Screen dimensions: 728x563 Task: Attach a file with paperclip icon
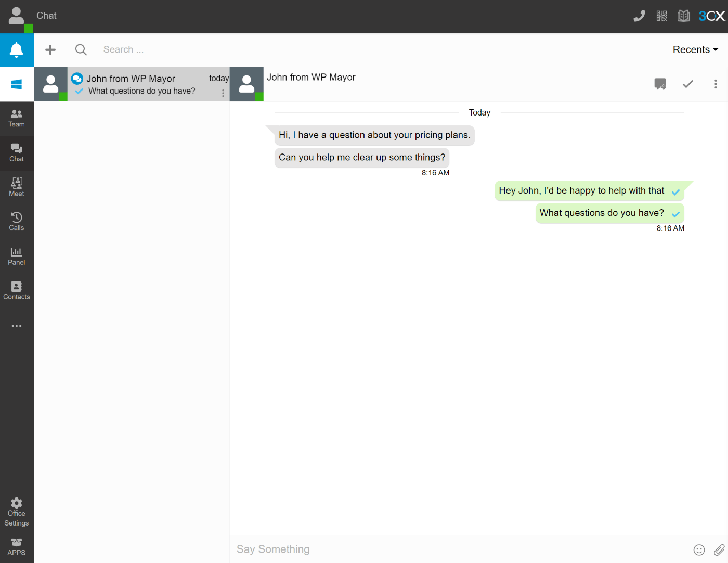click(x=719, y=550)
